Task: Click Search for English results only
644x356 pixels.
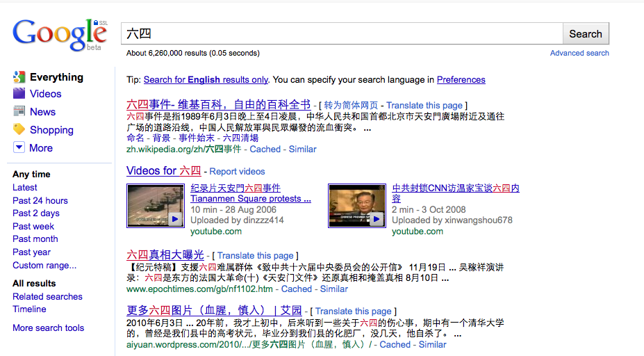Action: point(206,79)
